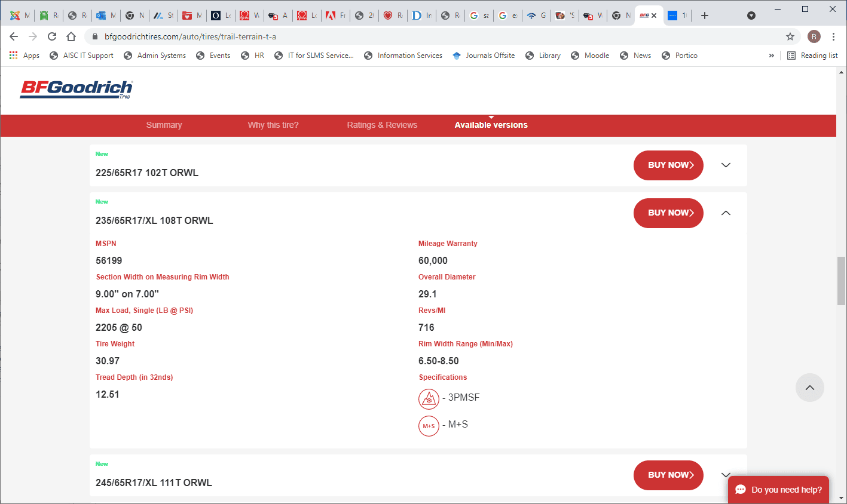The height and width of the screenshot is (504, 847).
Task: Show hidden bookmarks with double chevron
Action: point(772,56)
